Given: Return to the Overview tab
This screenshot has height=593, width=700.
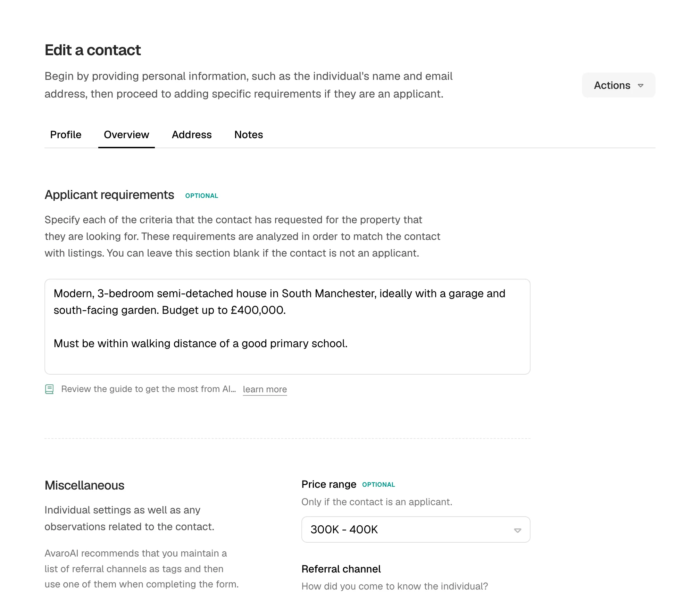Looking at the screenshot, I should tap(126, 135).
